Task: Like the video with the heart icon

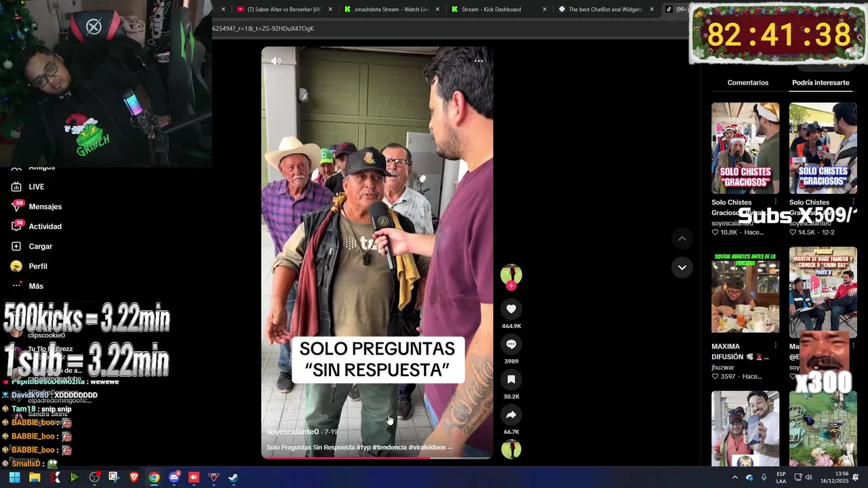Action: [x=511, y=309]
